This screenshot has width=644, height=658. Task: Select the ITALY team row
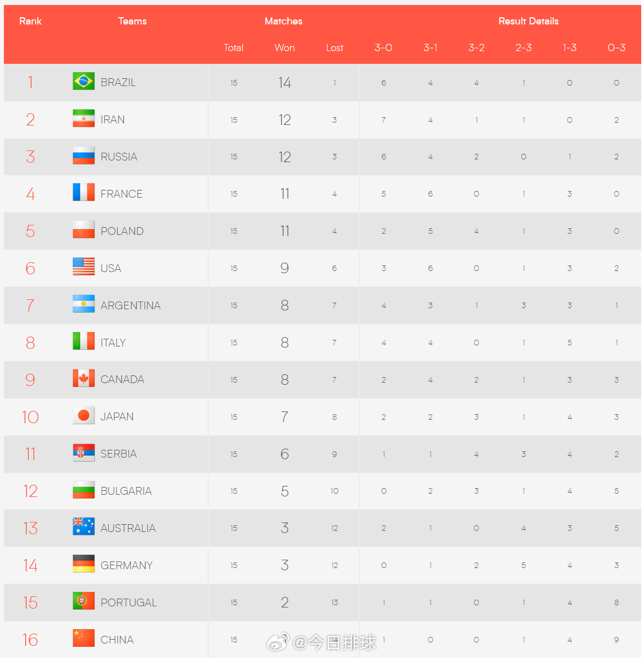(x=322, y=343)
